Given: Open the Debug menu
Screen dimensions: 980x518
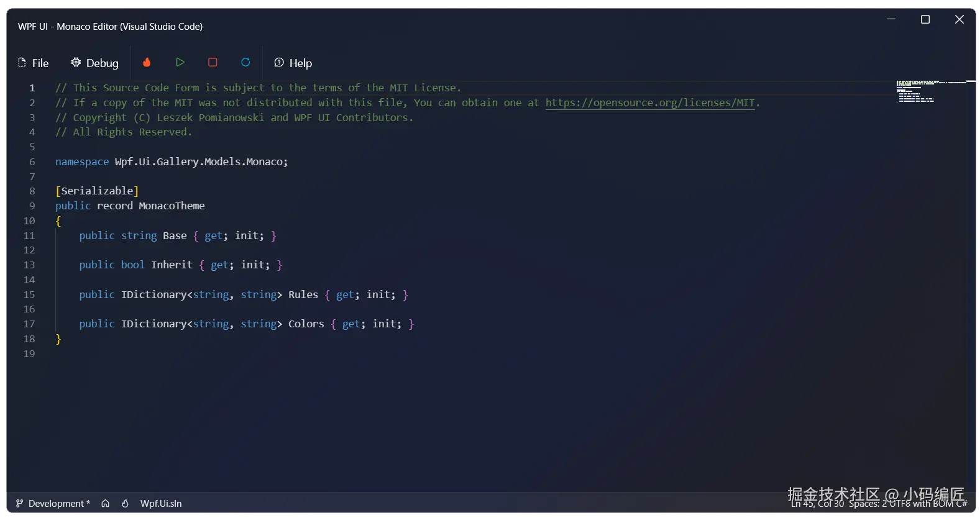Looking at the screenshot, I should pos(94,63).
